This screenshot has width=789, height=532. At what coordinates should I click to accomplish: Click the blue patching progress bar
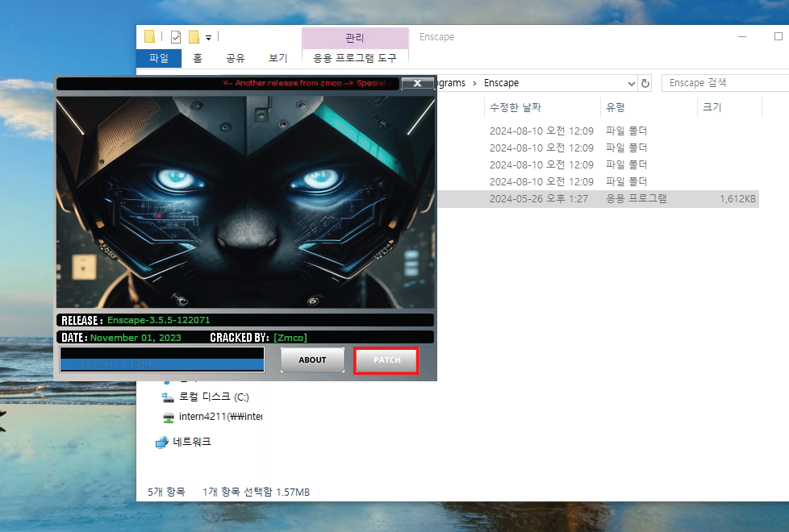pyautogui.click(x=162, y=364)
